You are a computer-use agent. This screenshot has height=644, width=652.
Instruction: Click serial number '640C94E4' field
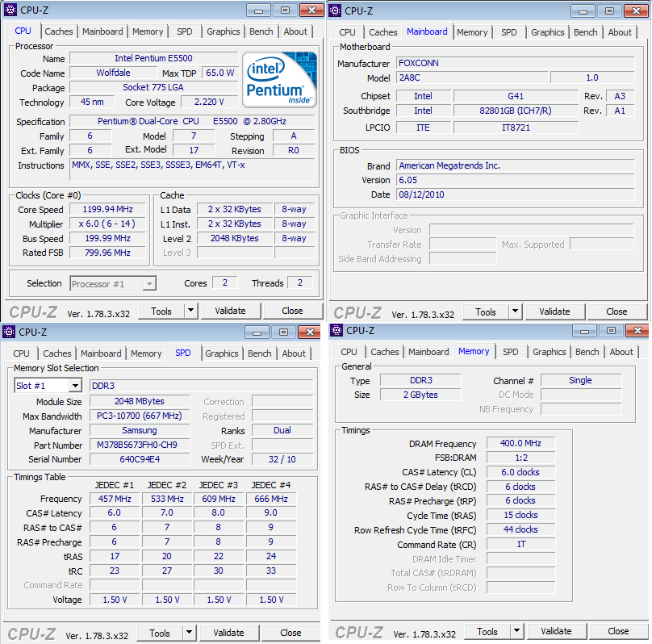click(x=140, y=459)
